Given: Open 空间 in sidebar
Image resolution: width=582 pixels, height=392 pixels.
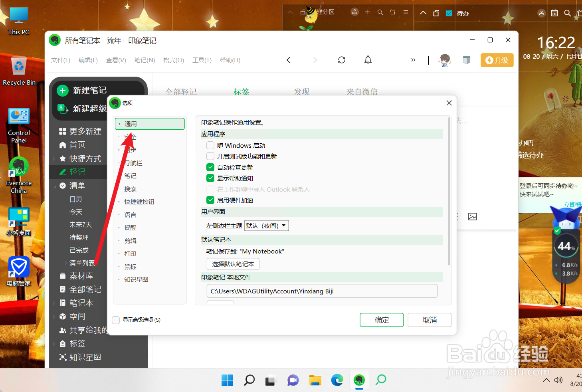Looking at the screenshot, I should [x=72, y=317].
